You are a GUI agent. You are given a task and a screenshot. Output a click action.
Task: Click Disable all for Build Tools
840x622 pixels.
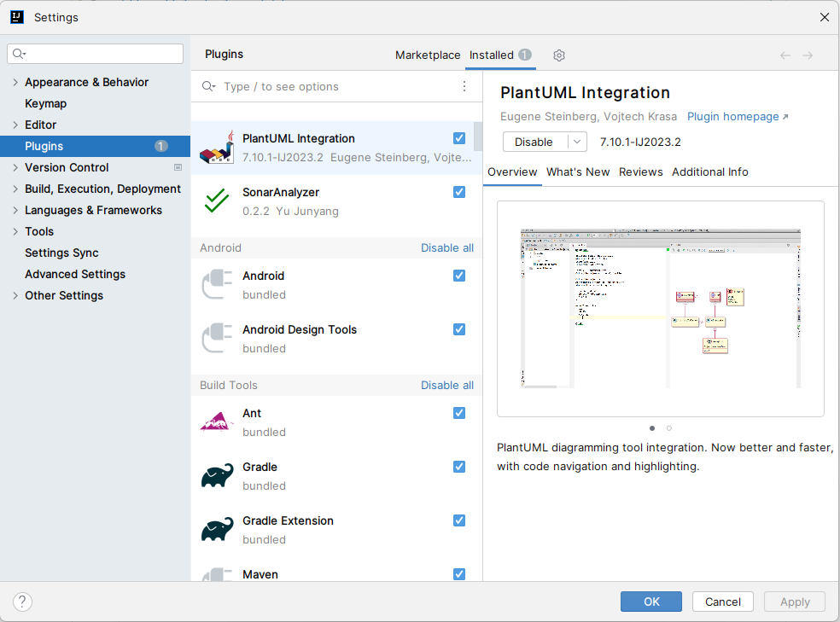[446, 386]
